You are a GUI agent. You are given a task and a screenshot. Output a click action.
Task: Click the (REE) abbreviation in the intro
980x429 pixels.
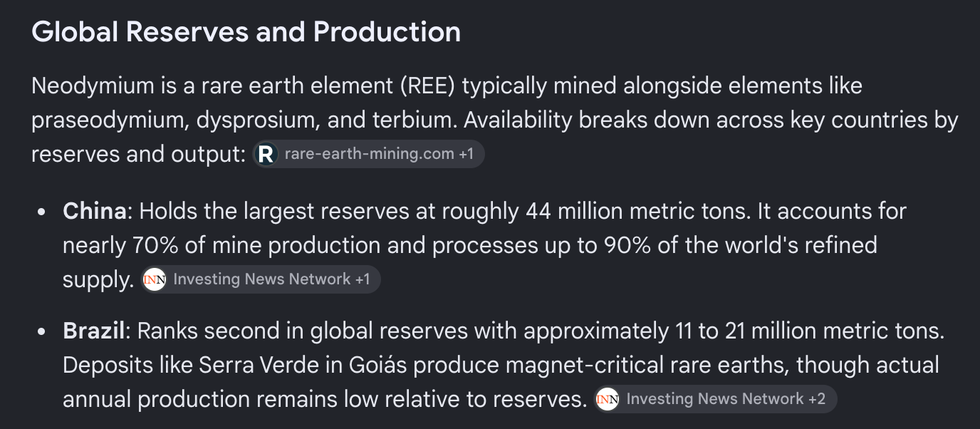pyautogui.click(x=430, y=86)
